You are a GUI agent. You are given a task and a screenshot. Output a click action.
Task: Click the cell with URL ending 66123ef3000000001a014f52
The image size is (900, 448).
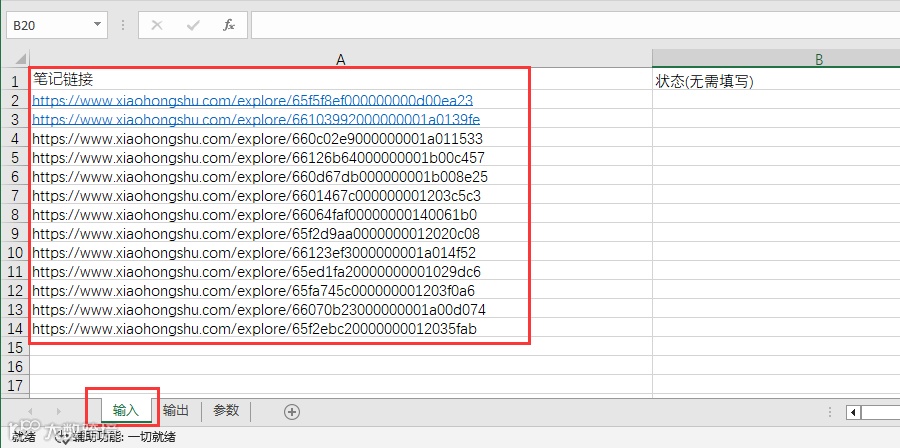coord(341,252)
